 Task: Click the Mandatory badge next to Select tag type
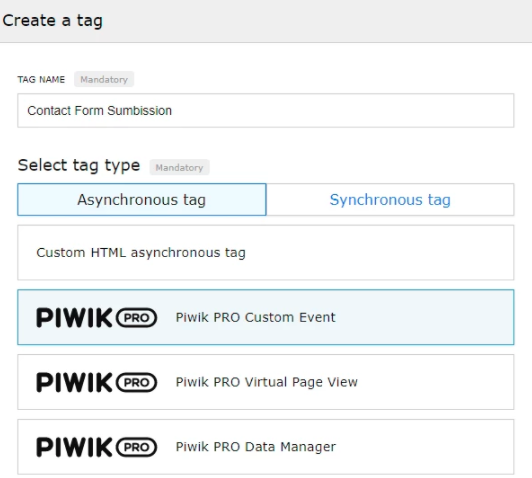pos(179,167)
